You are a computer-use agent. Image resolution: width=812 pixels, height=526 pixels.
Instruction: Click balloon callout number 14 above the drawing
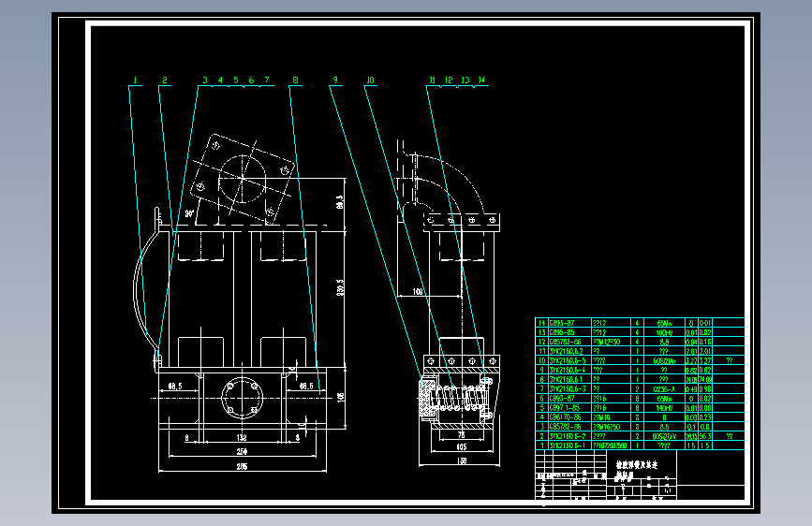[x=481, y=80]
